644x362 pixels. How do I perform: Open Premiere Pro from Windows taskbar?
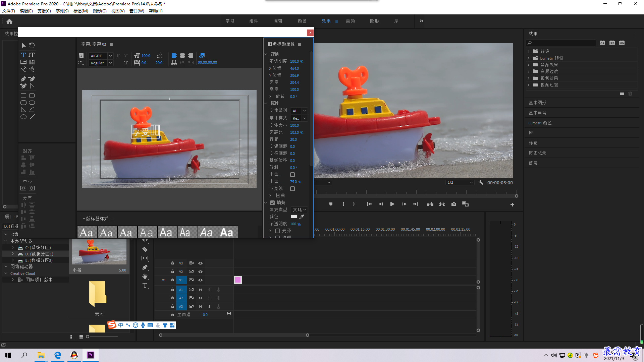pos(91,355)
